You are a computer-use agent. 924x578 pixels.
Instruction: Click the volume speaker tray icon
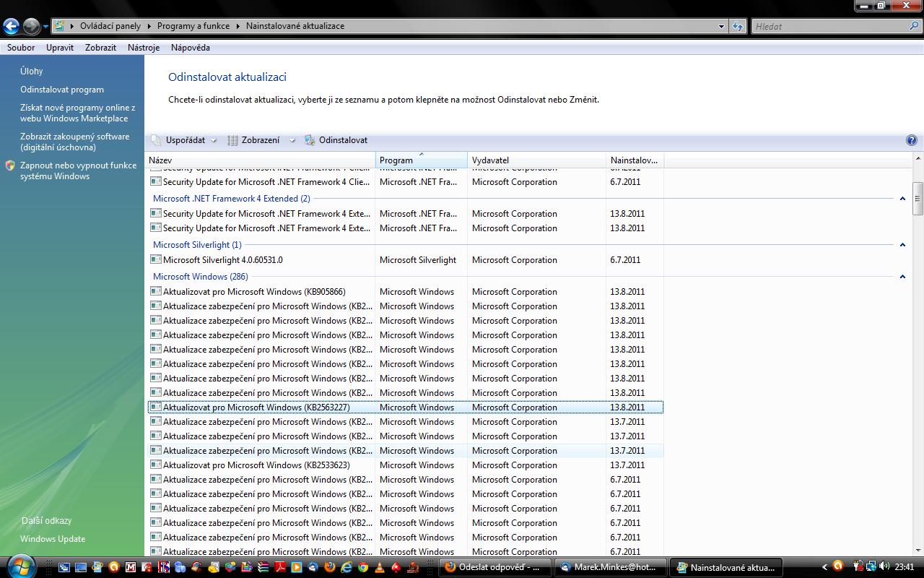coord(884,567)
